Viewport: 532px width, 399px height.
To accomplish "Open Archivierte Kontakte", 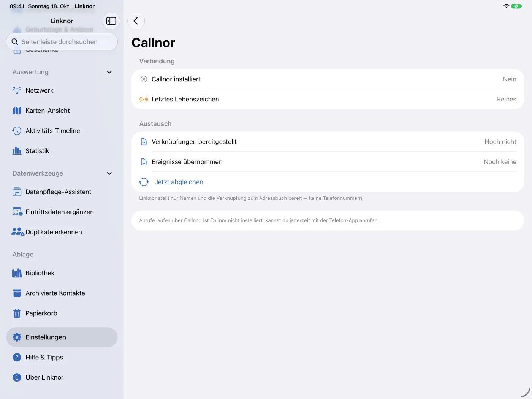I will tap(62, 293).
